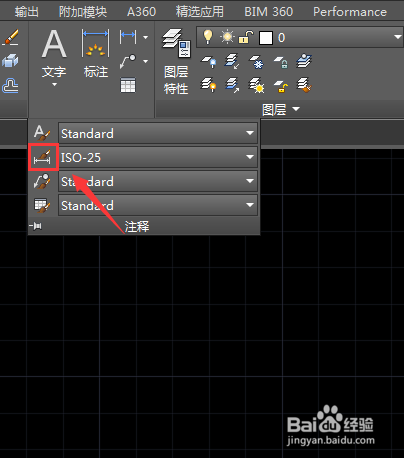
Task: Click the Explode tool icon
Action: (x=10, y=61)
